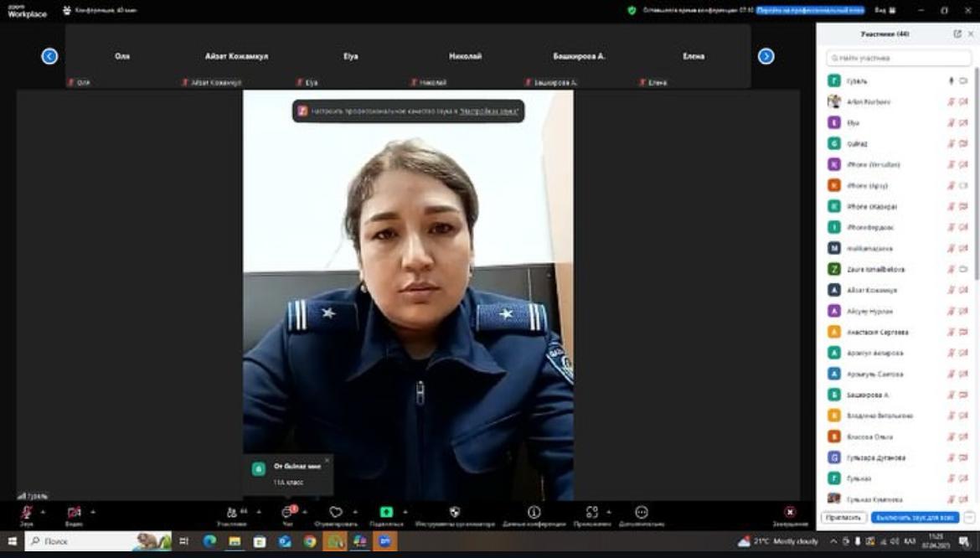Screen dimensions: 980x558
Task: Open Windows Start menu
Action: [12, 541]
